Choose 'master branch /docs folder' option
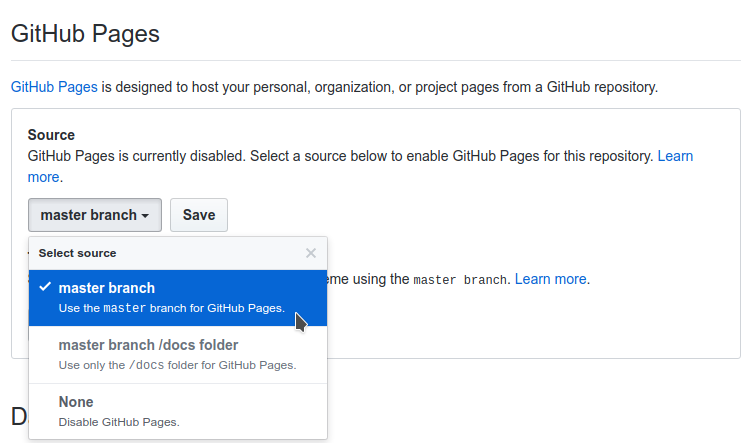 point(148,345)
